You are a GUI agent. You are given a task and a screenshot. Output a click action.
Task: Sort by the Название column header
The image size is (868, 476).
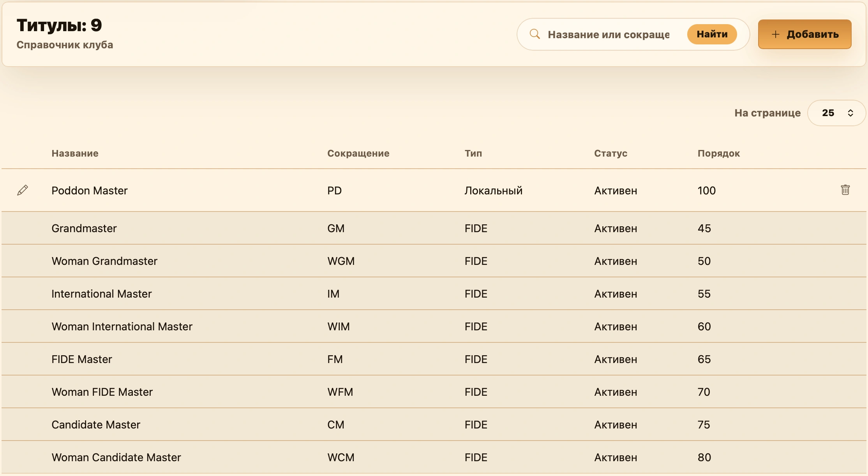click(x=75, y=153)
